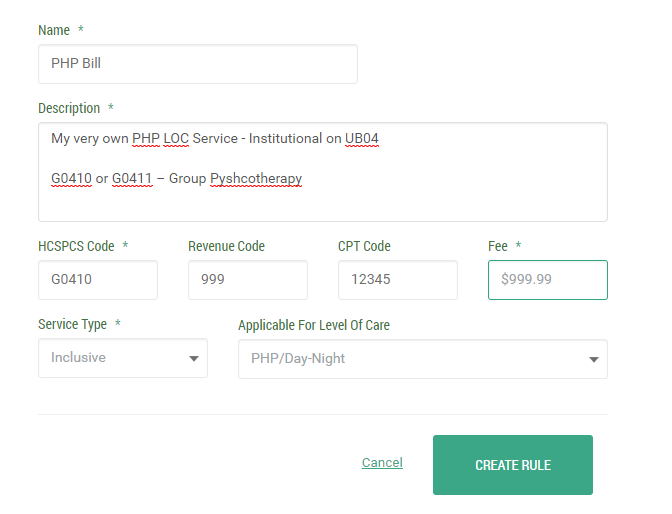Image resolution: width=672 pixels, height=514 pixels.
Task: Select the CPT Code input
Action: coord(398,280)
